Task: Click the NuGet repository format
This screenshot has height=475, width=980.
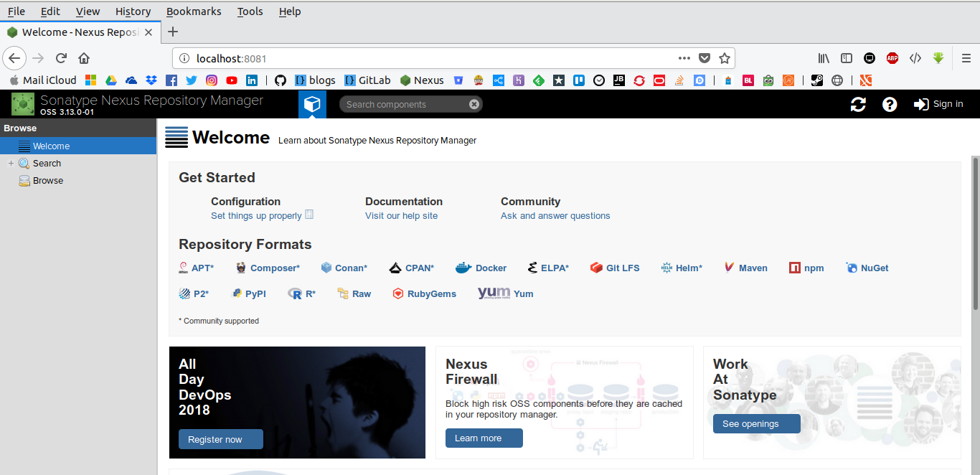Action: point(867,268)
